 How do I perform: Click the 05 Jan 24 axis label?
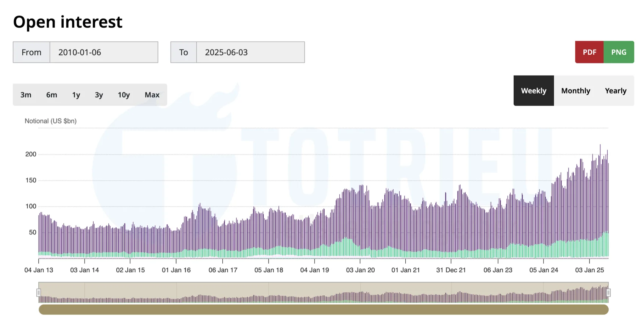tap(544, 270)
